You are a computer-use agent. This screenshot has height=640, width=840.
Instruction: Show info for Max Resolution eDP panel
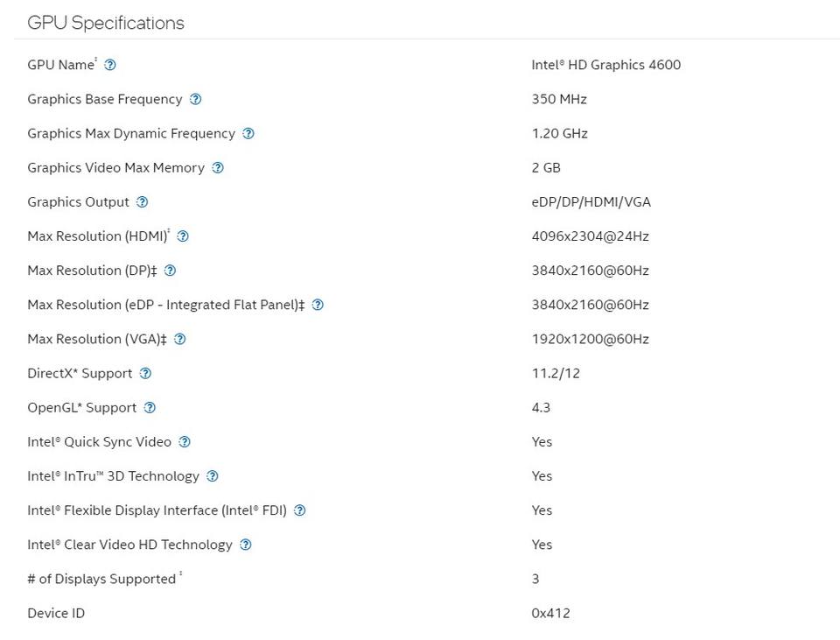point(318,305)
